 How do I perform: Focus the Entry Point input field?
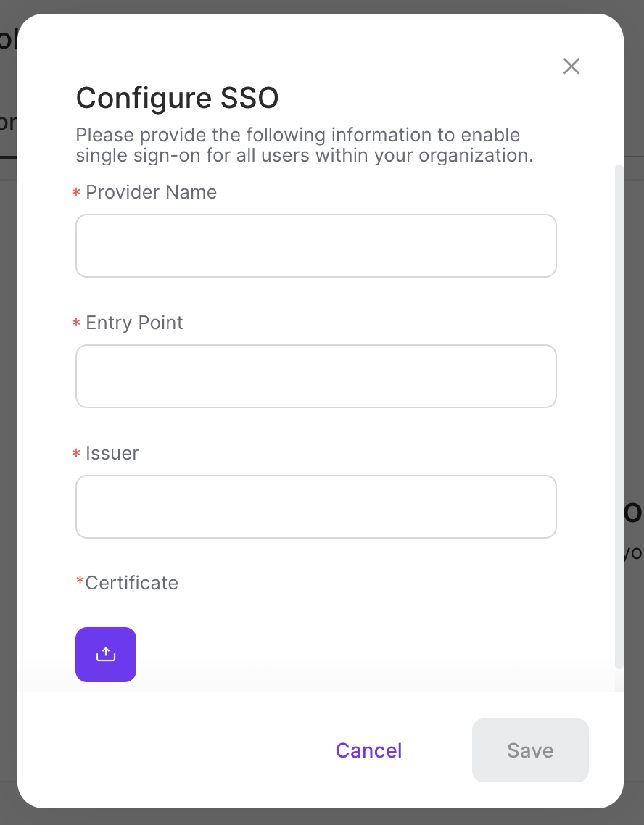coord(315,376)
